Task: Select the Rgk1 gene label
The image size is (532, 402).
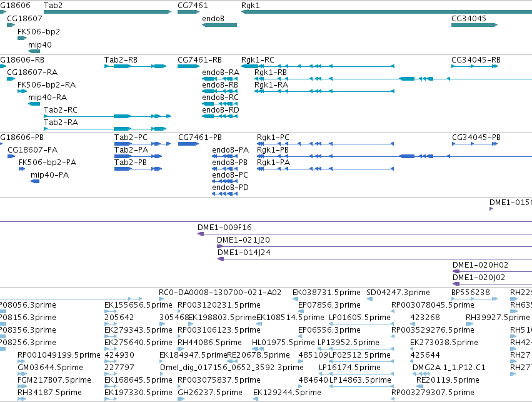Action: 251,6
